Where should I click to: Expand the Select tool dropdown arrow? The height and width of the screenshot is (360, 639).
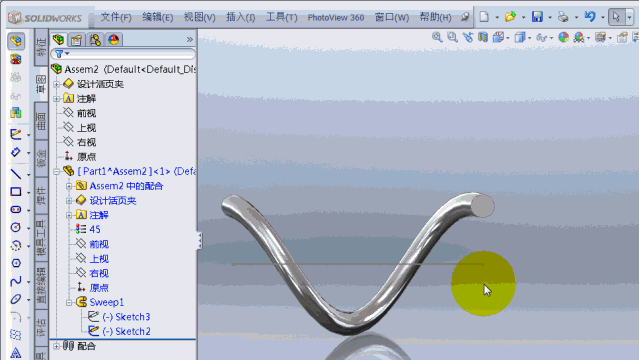click(x=630, y=18)
